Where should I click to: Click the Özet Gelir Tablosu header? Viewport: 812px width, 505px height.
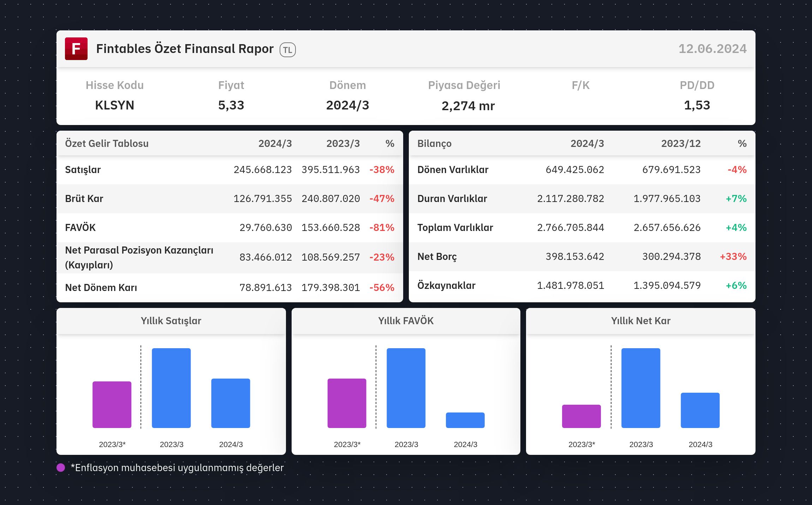(x=107, y=143)
